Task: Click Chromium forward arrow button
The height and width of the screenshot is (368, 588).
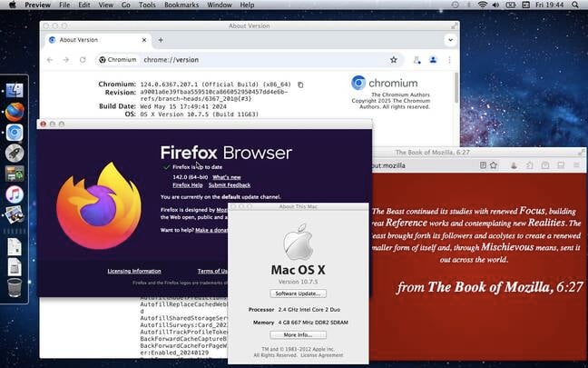Action: tap(66, 60)
